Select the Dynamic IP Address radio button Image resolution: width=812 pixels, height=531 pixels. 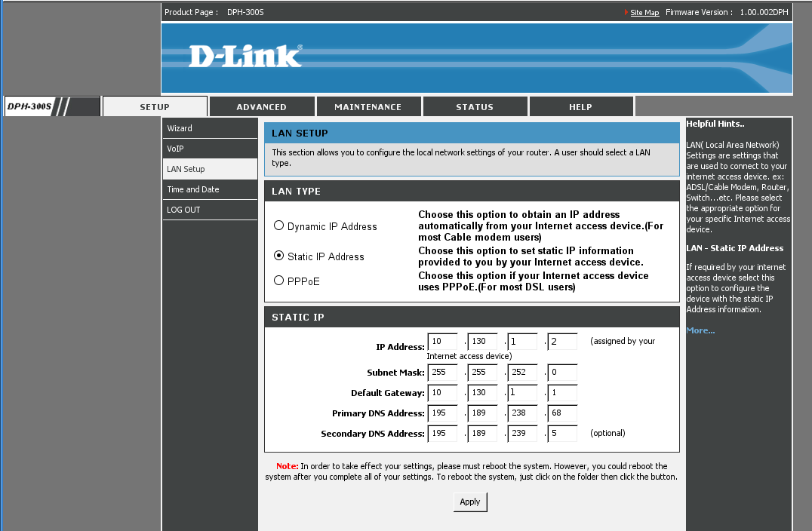point(279,226)
